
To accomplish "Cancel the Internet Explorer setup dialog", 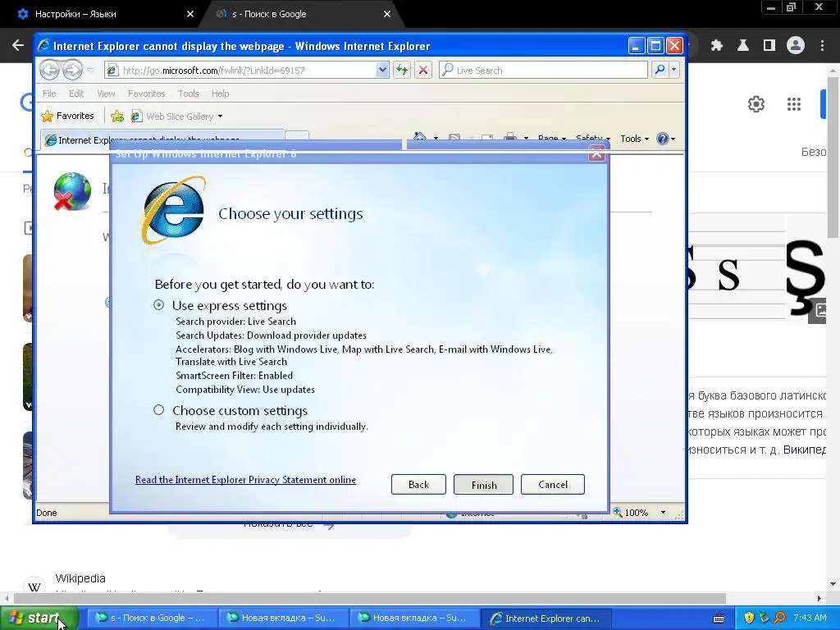I will click(x=552, y=485).
